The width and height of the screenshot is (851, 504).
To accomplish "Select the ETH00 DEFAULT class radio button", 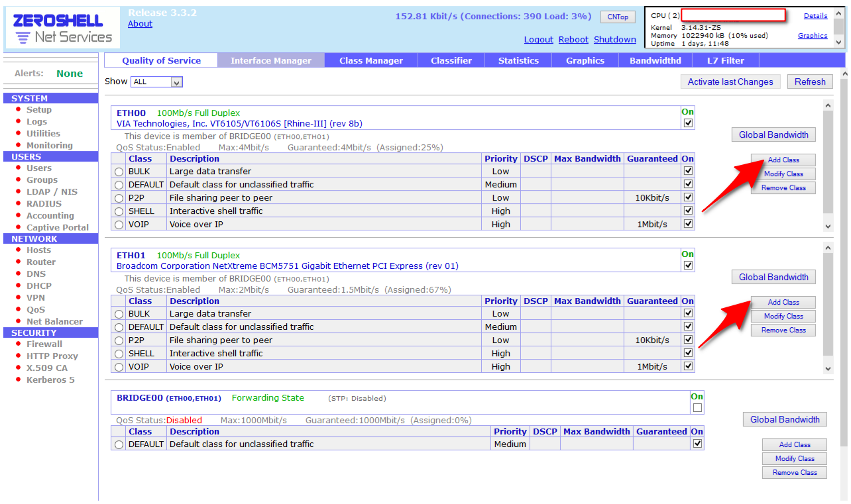I will pos(119,185).
